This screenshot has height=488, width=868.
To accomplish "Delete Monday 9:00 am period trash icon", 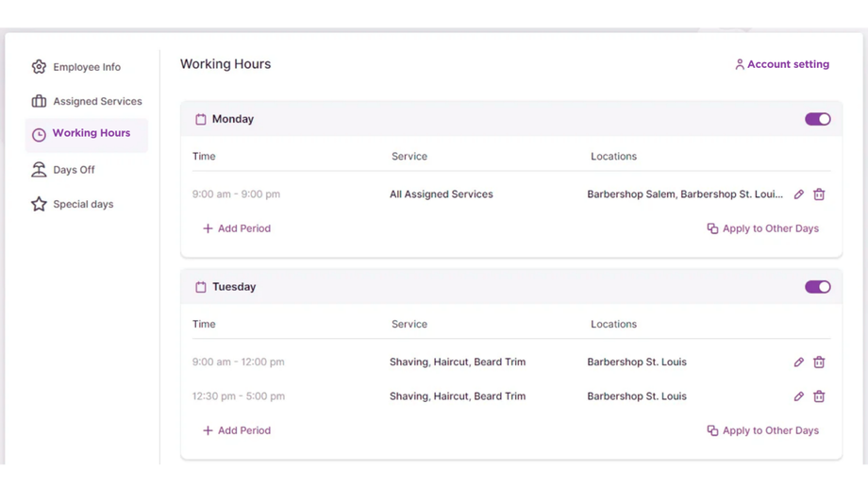I will tap(819, 194).
